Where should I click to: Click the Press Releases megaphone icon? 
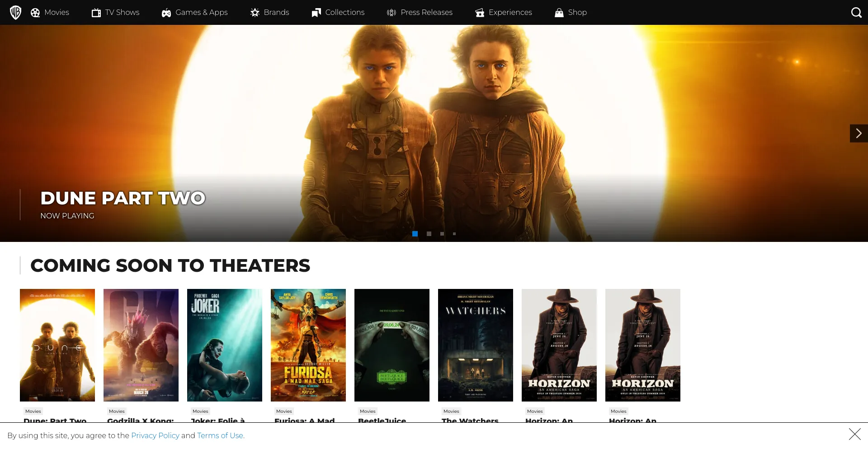391,12
